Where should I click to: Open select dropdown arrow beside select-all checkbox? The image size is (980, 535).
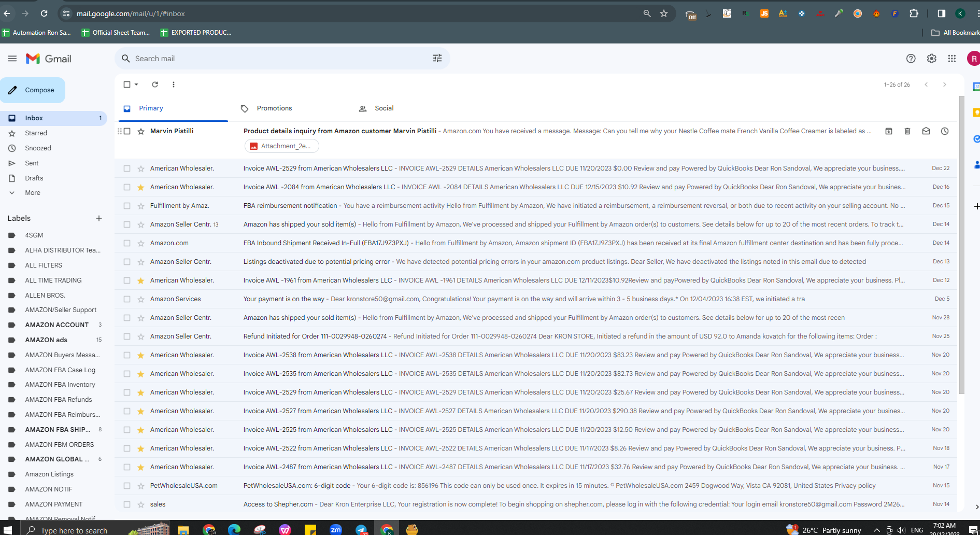pos(136,85)
